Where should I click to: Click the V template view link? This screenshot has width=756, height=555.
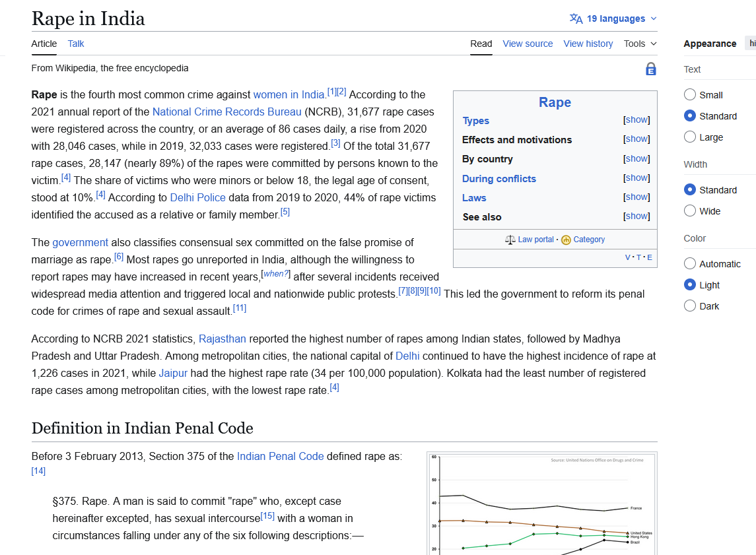click(x=627, y=257)
